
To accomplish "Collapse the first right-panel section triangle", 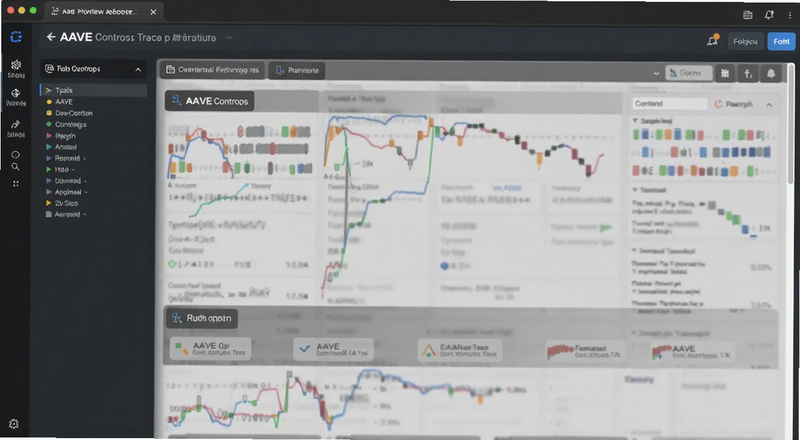I will tap(635, 121).
